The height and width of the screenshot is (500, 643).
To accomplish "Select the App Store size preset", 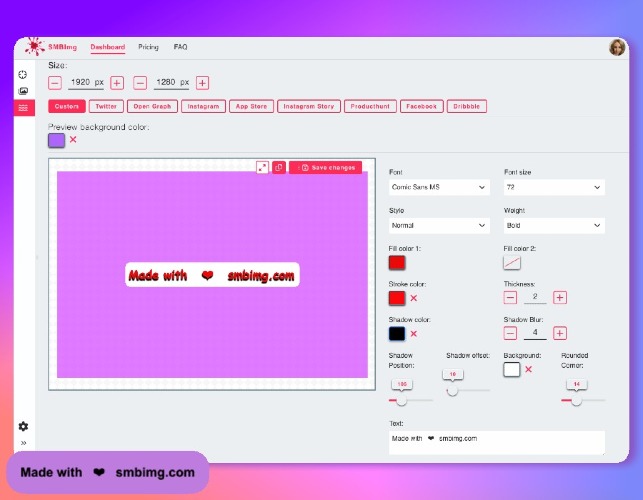I will pyautogui.click(x=251, y=106).
